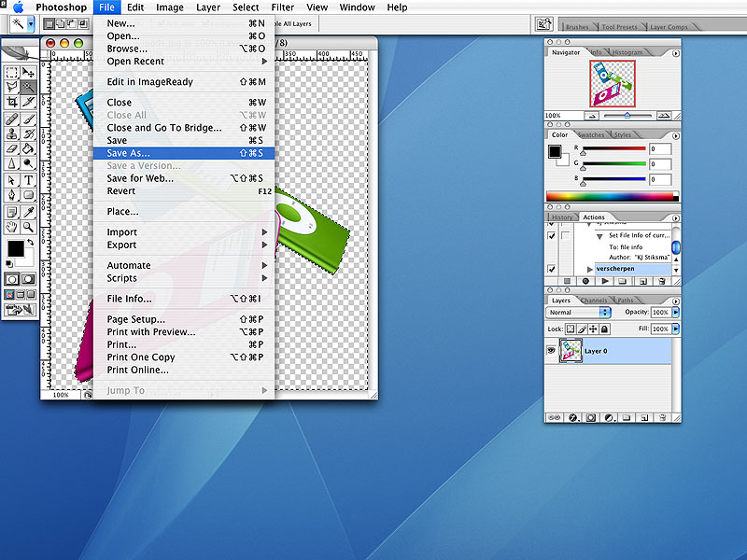Select the Crop tool in toolbox

pos(12,102)
